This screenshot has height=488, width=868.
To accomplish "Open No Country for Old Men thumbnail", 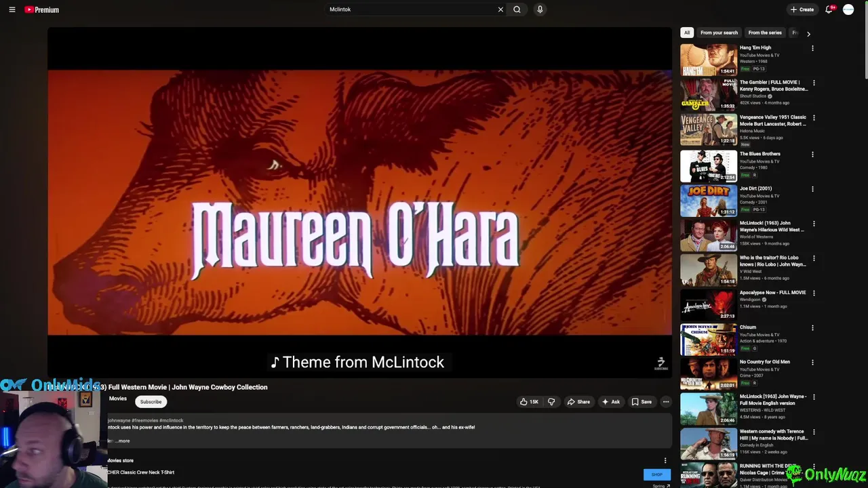I will click(709, 374).
